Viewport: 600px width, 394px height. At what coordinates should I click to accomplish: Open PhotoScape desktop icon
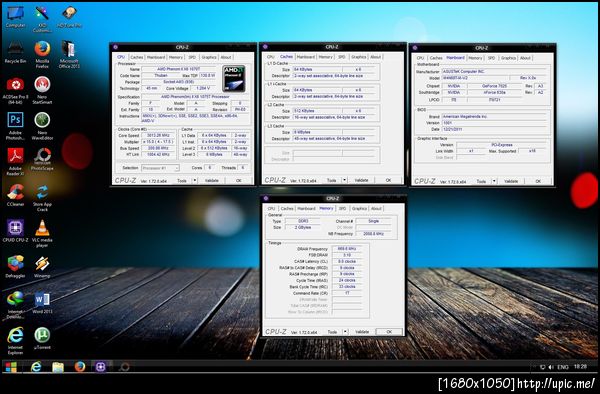42,160
